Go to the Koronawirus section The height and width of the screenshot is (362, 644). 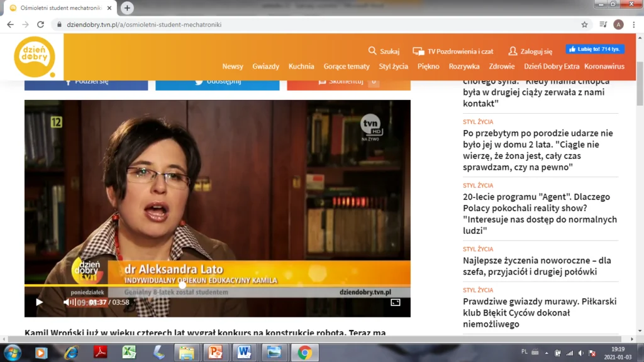(x=604, y=67)
